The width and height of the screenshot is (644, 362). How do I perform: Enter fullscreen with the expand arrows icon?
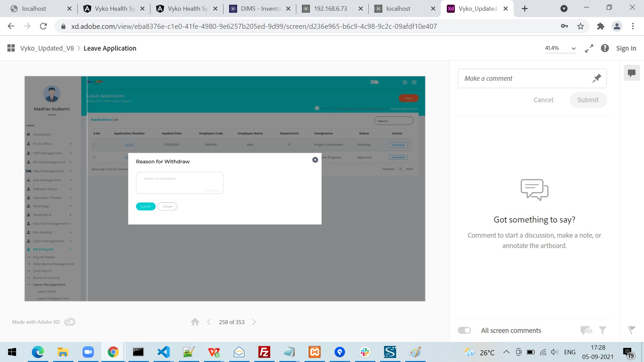tap(589, 48)
